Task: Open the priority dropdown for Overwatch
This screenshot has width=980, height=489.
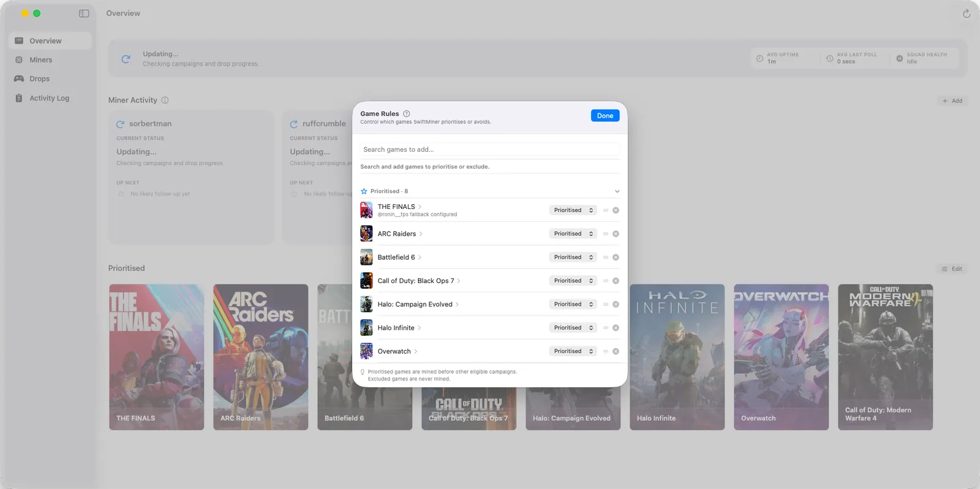Action: pyautogui.click(x=573, y=351)
